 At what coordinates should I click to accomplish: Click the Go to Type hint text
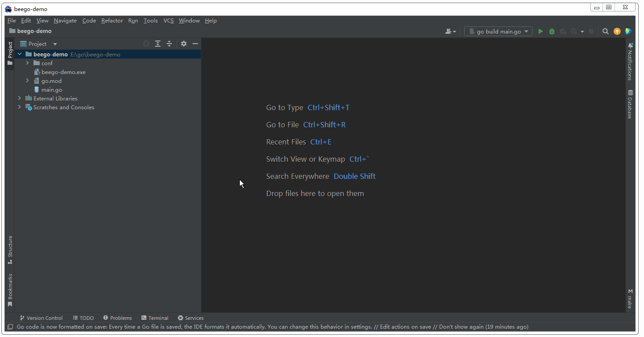click(285, 107)
